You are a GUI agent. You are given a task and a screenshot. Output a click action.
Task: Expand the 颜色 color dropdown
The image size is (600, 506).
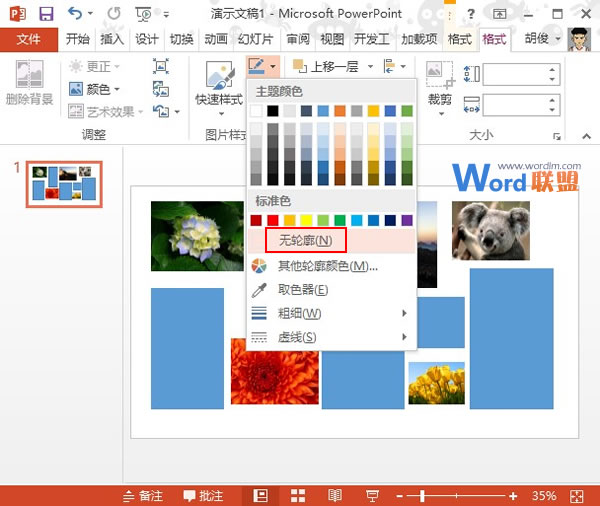[117, 89]
